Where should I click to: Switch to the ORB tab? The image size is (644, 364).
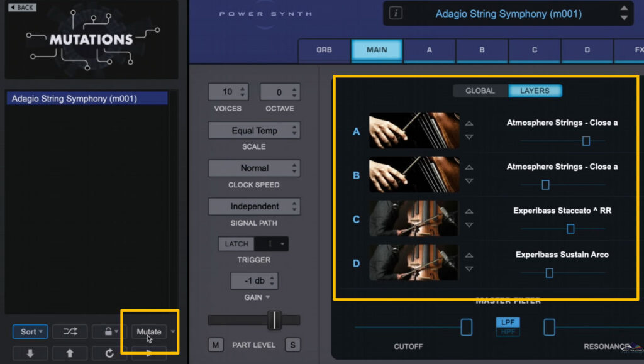tap(324, 50)
